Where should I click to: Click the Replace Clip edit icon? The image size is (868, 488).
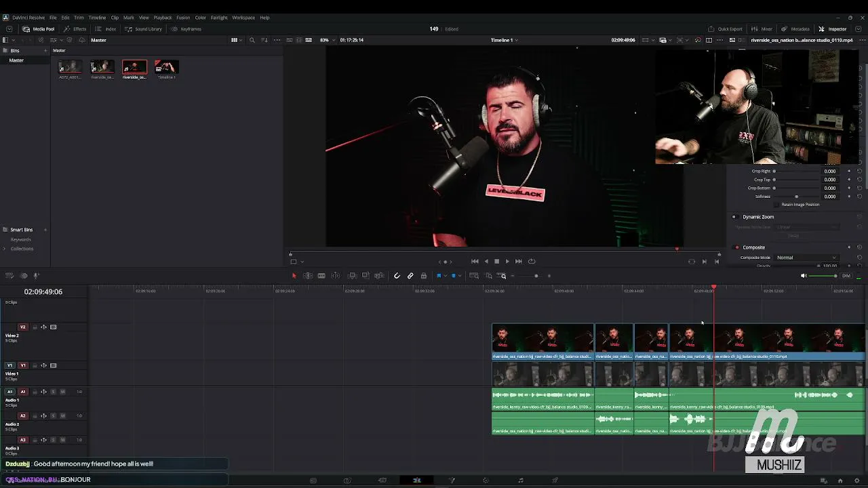point(379,276)
